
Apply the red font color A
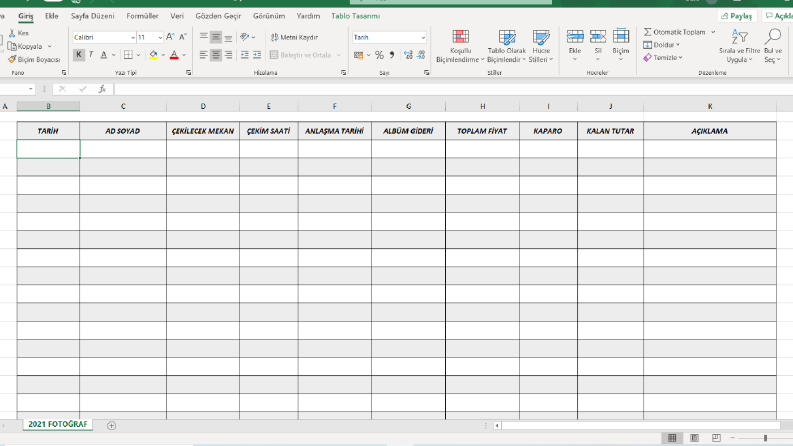click(174, 55)
